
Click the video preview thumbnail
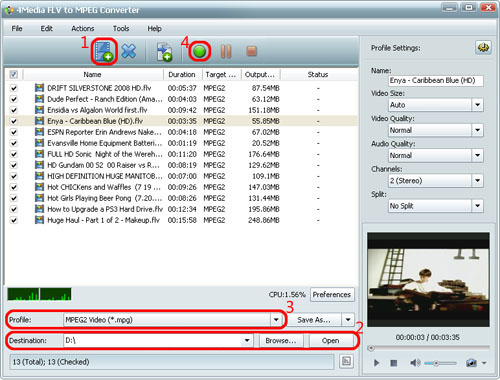428,279
